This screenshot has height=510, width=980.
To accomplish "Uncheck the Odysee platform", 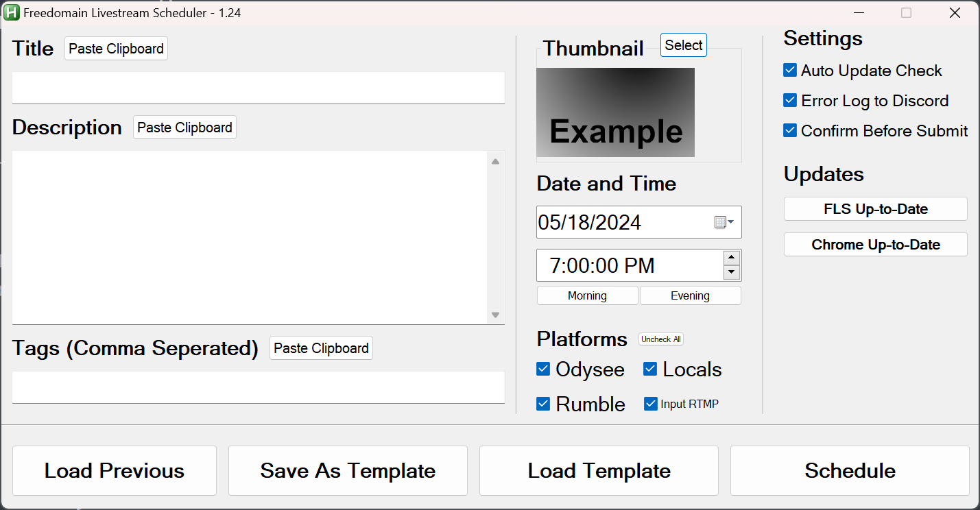I will click(x=543, y=369).
